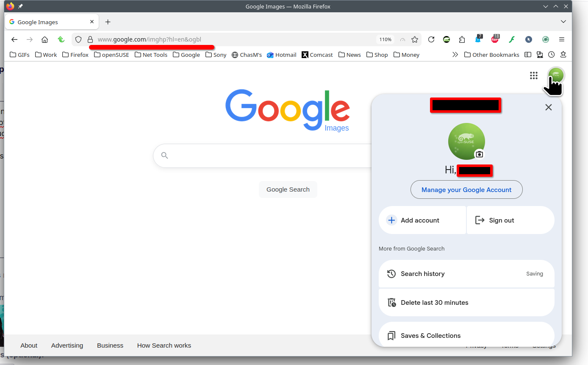Open the Firefox home page
The height and width of the screenshot is (365, 588).
point(44,39)
